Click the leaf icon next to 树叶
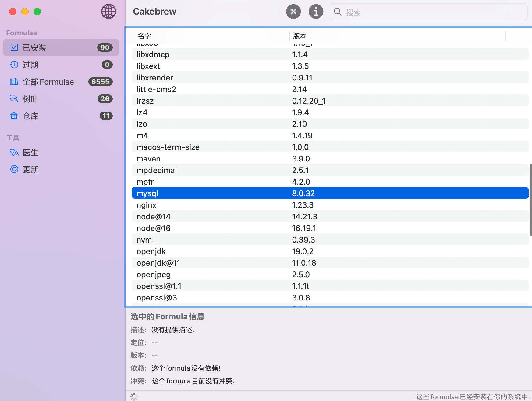532x401 pixels. pyautogui.click(x=14, y=99)
